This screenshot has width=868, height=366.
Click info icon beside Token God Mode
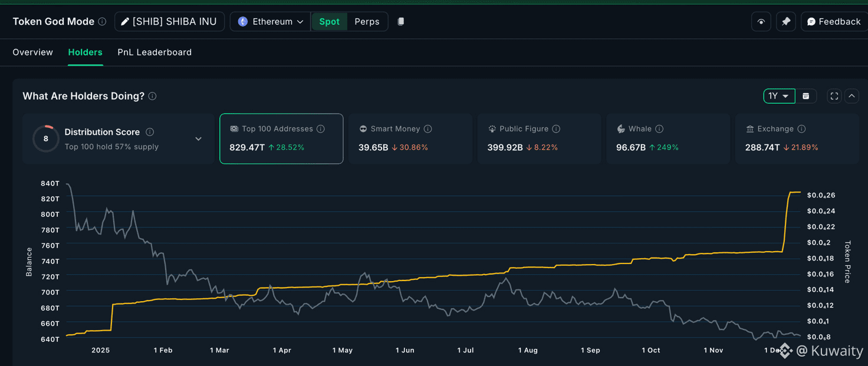coord(102,22)
